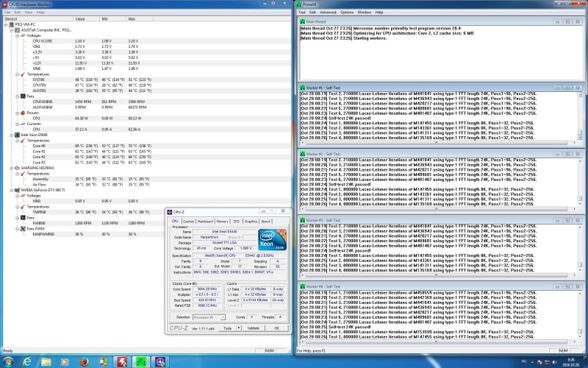Collapse Voltages under ASUSTeK board

pyautogui.click(x=17, y=35)
